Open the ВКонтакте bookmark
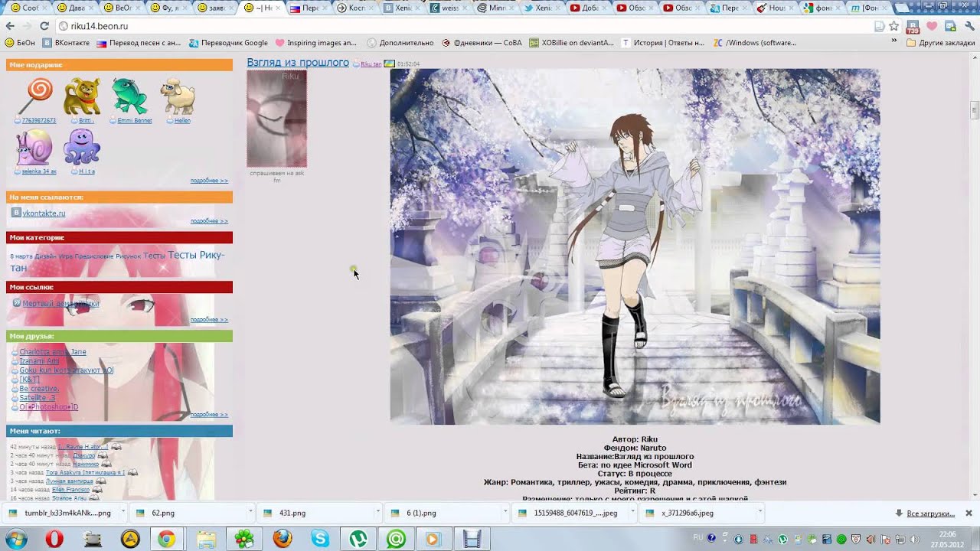Image resolution: width=980 pixels, height=551 pixels. click(x=66, y=43)
